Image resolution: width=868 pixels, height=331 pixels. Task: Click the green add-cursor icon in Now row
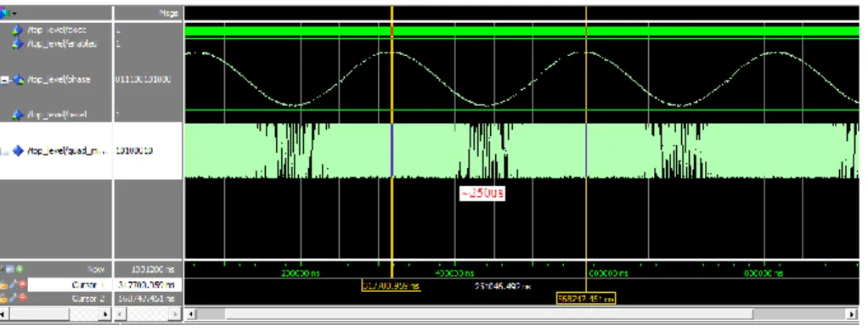(20, 270)
